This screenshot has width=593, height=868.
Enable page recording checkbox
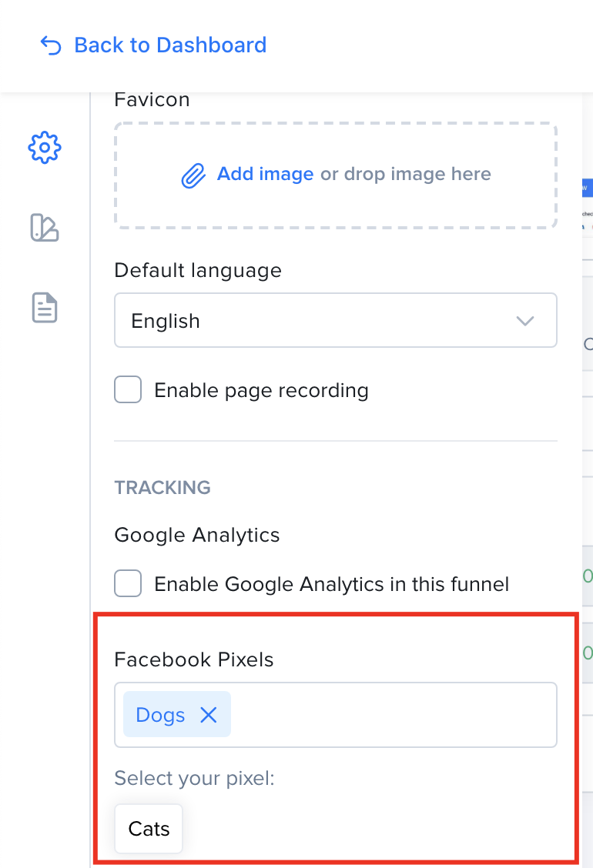tap(128, 389)
